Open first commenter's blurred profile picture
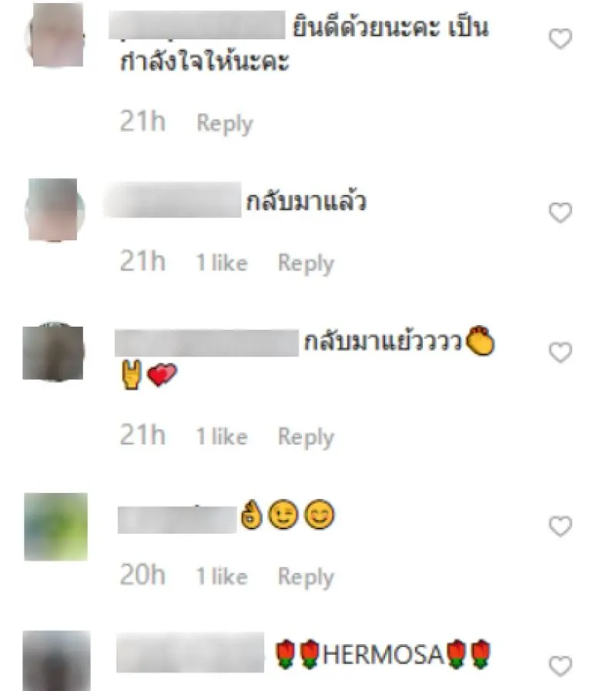 tap(55, 35)
